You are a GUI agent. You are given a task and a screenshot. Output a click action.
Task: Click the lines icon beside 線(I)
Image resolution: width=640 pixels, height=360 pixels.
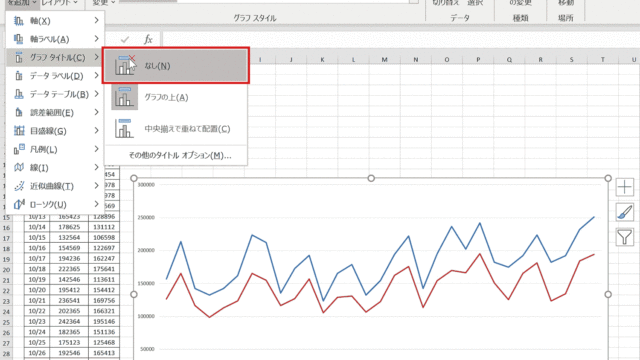point(19,167)
